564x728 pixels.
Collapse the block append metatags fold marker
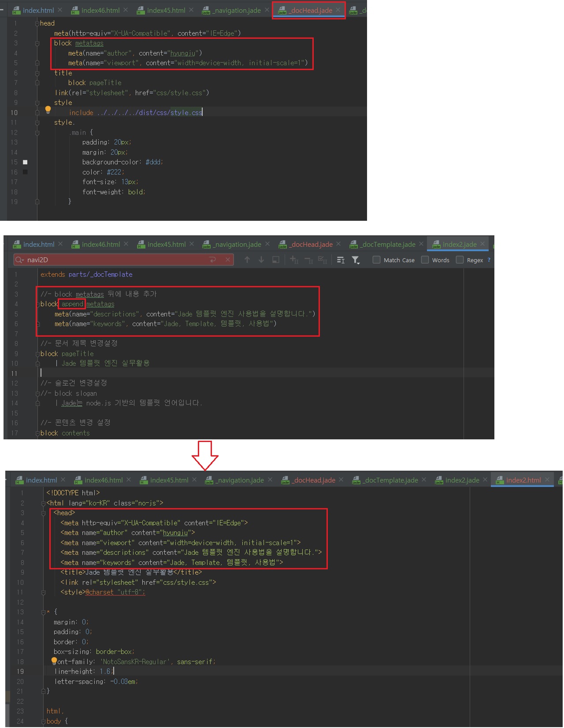pyautogui.click(x=37, y=304)
